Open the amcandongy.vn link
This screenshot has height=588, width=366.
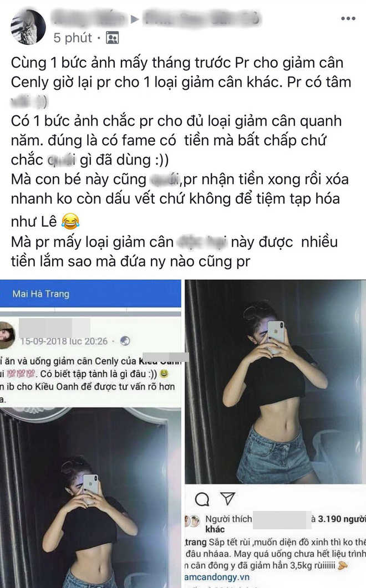(x=217, y=577)
